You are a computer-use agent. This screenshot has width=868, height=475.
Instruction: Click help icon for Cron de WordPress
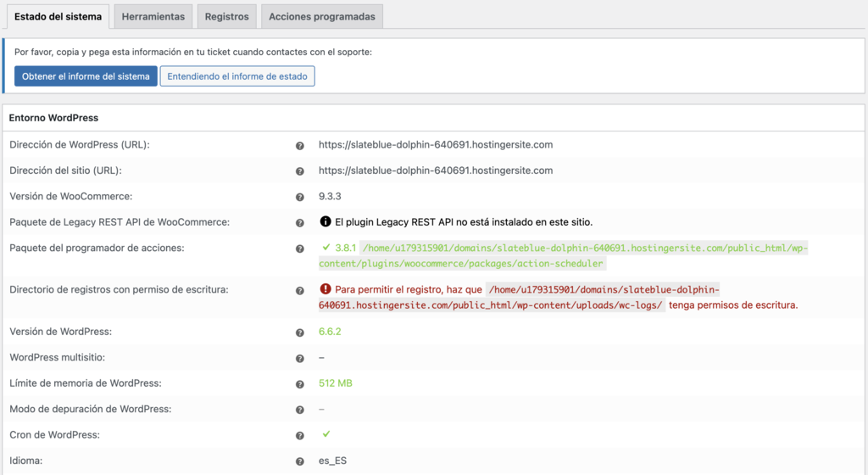tap(299, 436)
